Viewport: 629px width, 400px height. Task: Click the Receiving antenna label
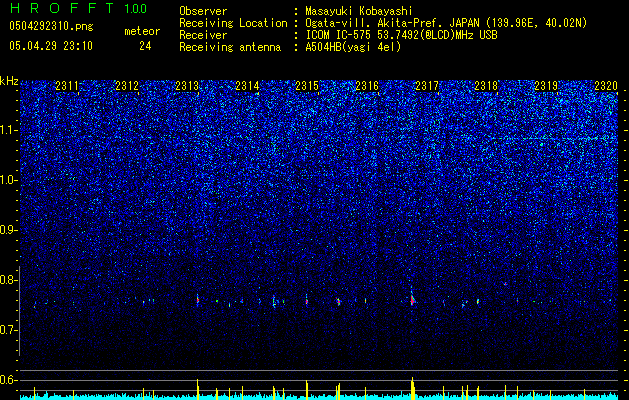tap(230, 47)
